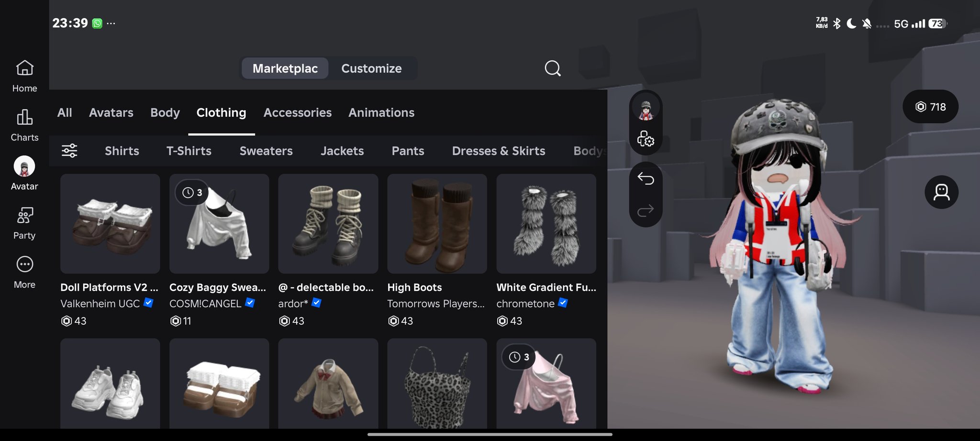
Task: Click the White Gradient Fu... item title
Action: tap(546, 287)
